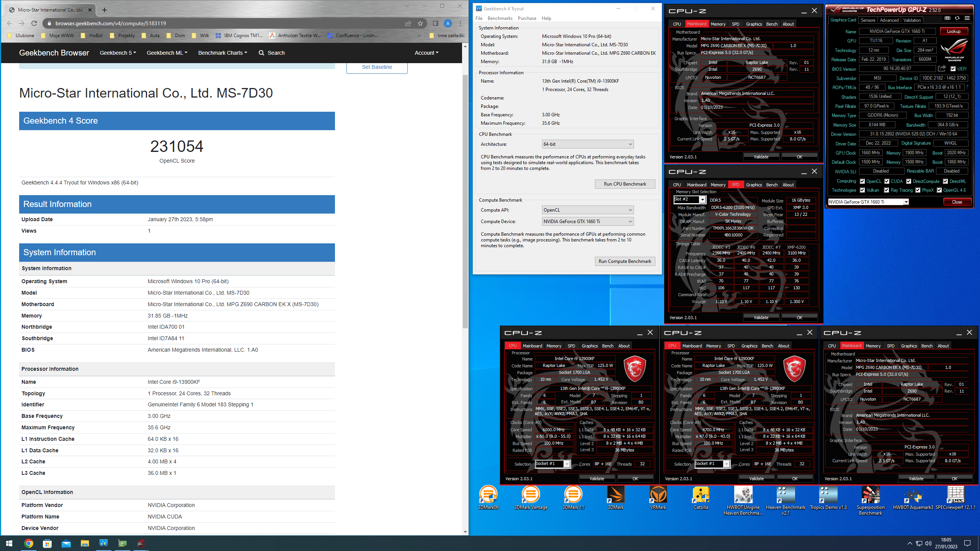Toggle the PhysX checkbox in GPU-Z
The width and height of the screenshot is (980, 551).
(918, 190)
